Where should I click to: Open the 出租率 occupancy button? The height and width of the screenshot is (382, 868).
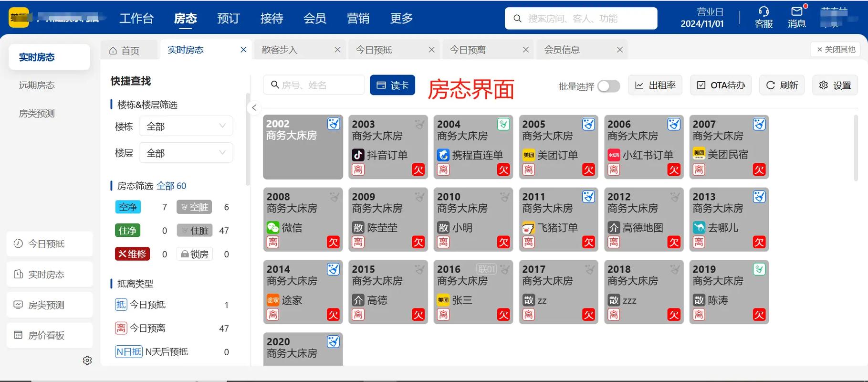coord(655,85)
